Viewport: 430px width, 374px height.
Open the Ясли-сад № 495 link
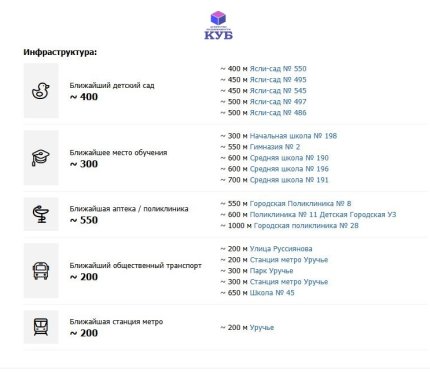pyautogui.click(x=278, y=80)
